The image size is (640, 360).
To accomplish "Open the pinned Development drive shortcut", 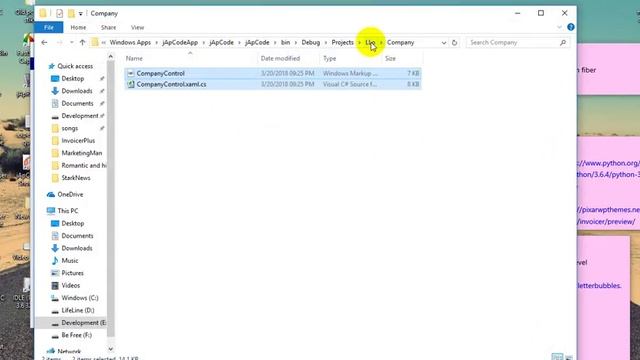I will point(80,116).
